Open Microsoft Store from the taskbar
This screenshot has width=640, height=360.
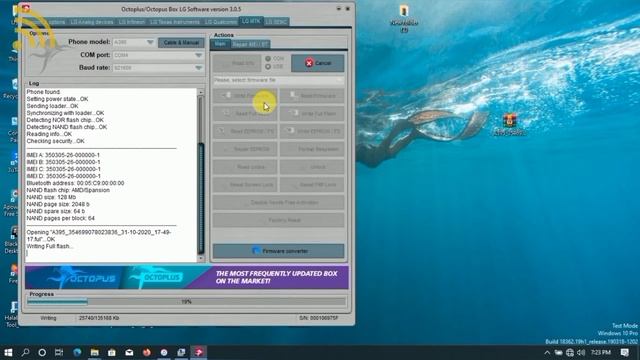(111, 352)
